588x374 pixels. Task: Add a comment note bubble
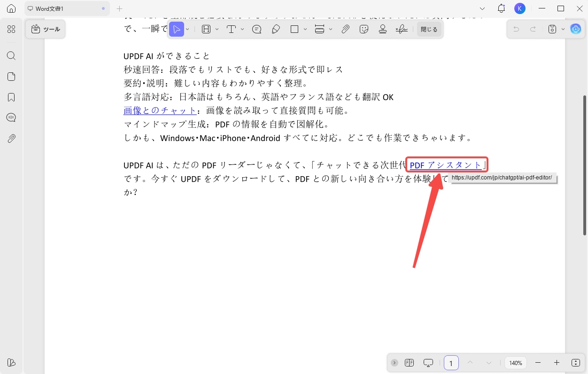point(257,29)
